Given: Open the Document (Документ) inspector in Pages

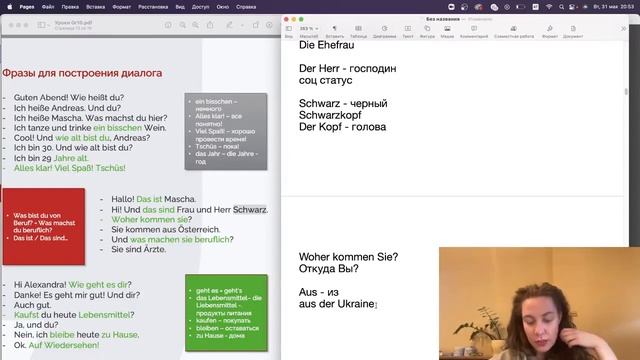Looking at the screenshot, I should [x=573, y=29].
